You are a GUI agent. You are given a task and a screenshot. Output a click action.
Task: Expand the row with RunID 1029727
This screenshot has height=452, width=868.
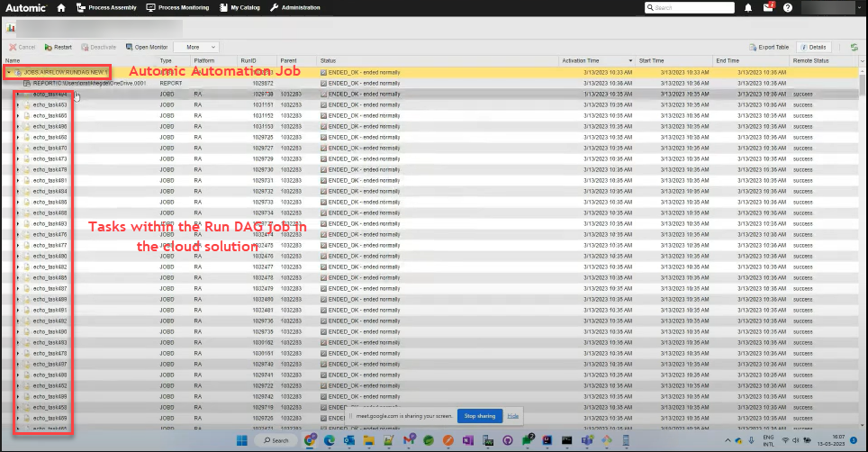[18, 149]
